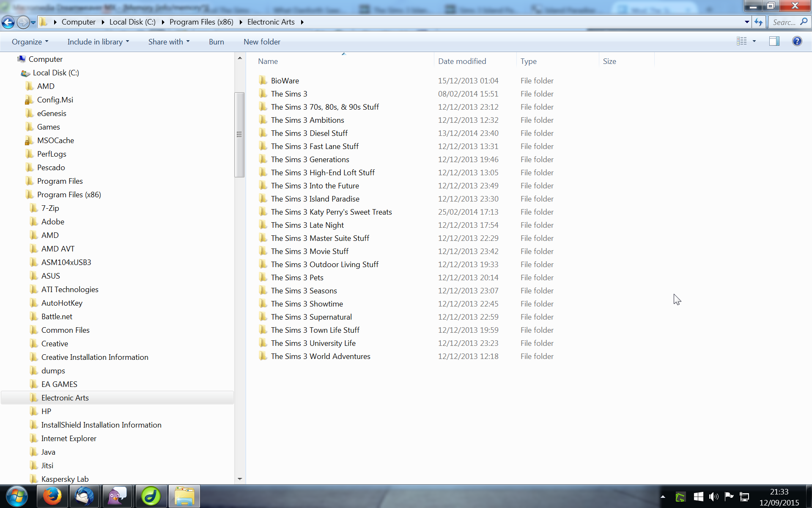Open the Windows Start menu

click(x=17, y=496)
